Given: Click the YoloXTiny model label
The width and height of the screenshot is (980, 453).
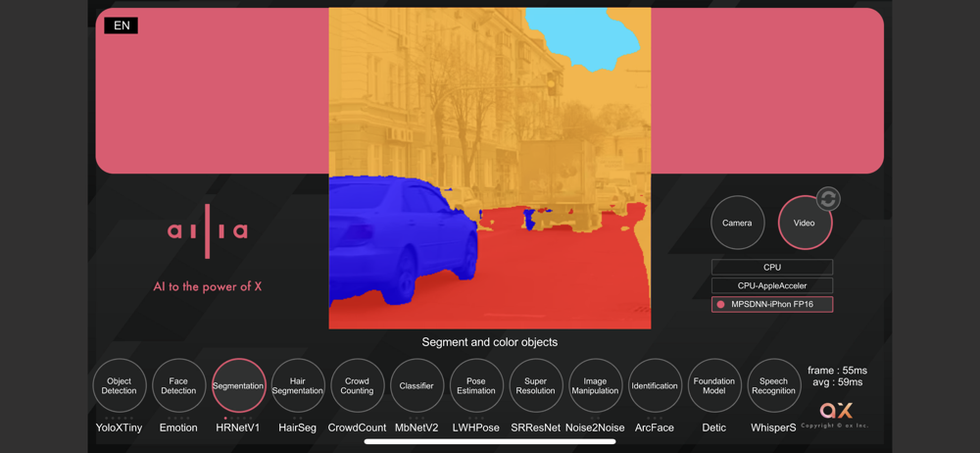Looking at the screenshot, I should [120, 428].
